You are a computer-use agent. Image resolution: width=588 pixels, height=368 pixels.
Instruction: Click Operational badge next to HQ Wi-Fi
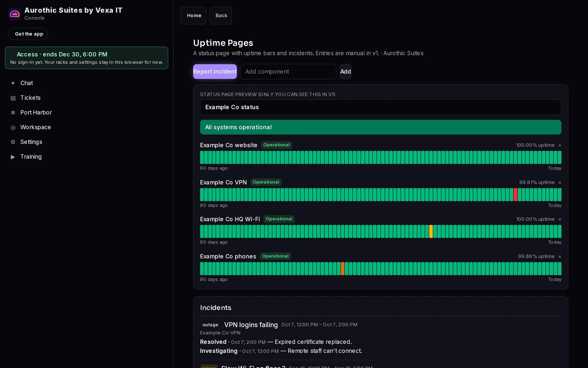coord(279,219)
